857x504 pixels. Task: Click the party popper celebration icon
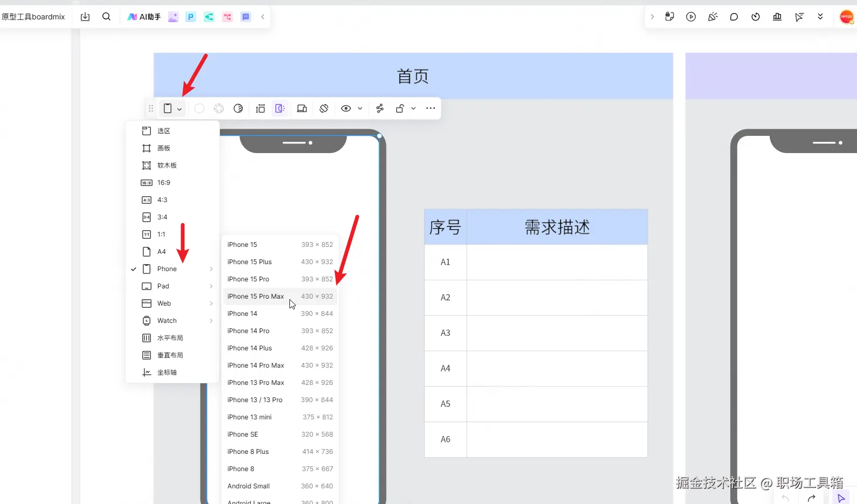click(713, 17)
